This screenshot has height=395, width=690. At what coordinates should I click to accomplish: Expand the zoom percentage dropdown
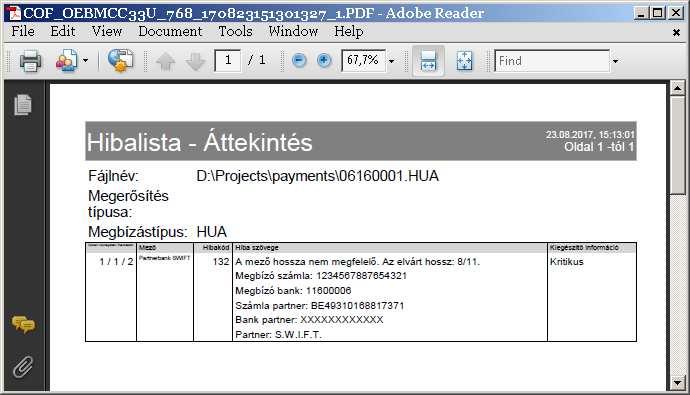[x=391, y=61]
